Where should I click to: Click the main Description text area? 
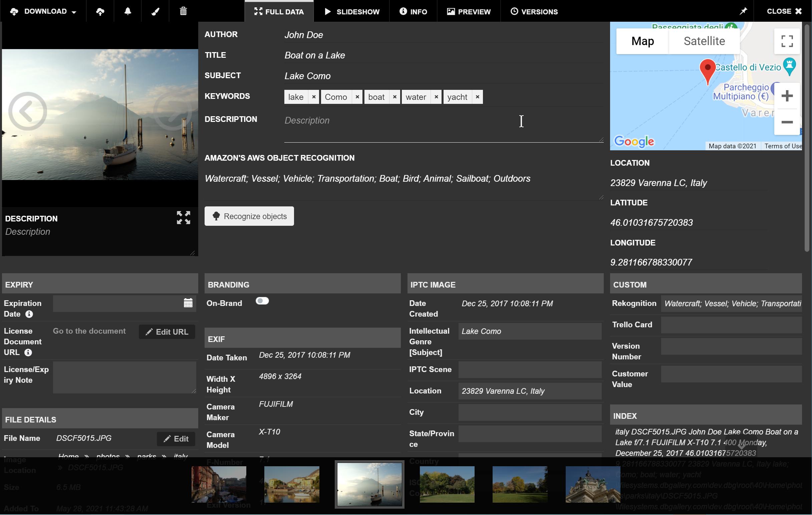[x=444, y=128]
